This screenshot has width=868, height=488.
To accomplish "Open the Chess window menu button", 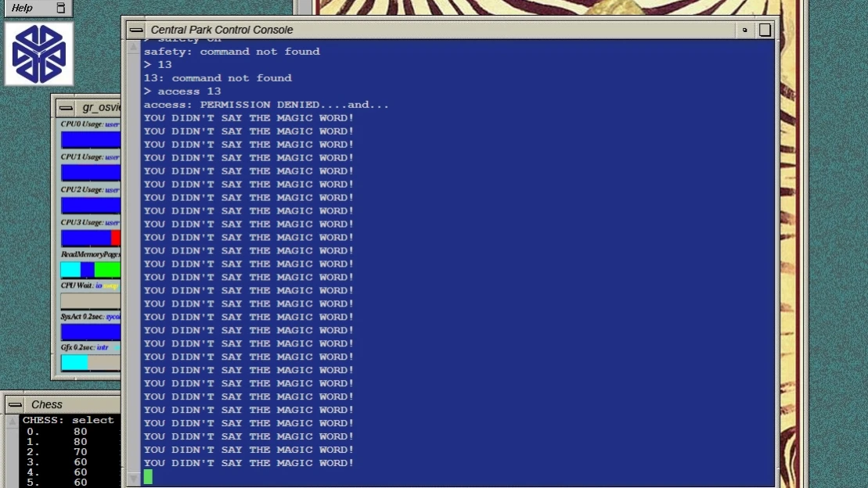I will (x=15, y=404).
